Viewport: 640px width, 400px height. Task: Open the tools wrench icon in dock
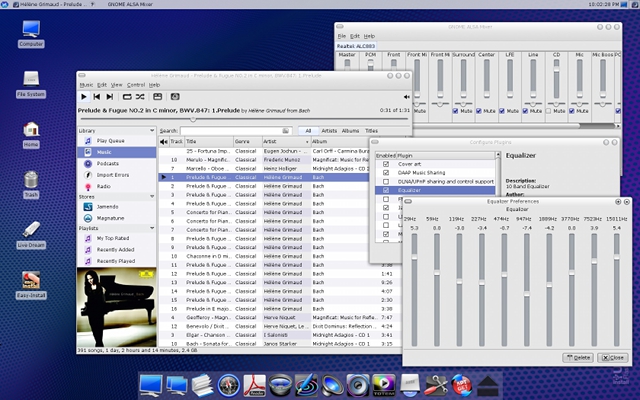click(436, 385)
